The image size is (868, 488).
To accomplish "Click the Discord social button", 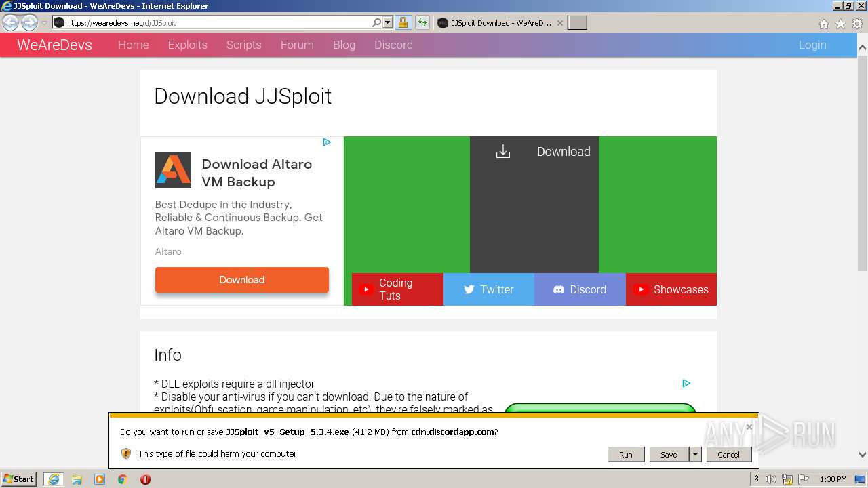I will [580, 289].
